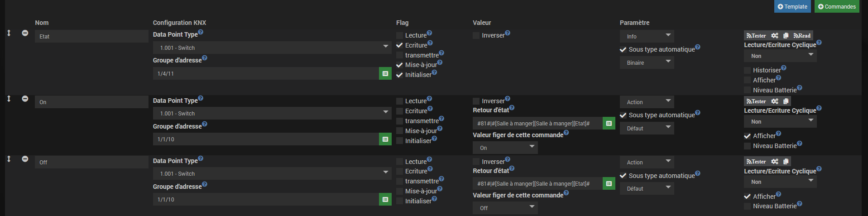Grab the reorder arrow of Off row

[x=9, y=159]
